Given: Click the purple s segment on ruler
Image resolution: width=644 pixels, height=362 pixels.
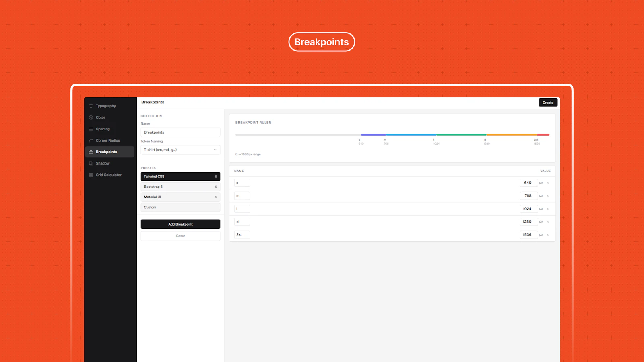Looking at the screenshot, I should pos(374,135).
